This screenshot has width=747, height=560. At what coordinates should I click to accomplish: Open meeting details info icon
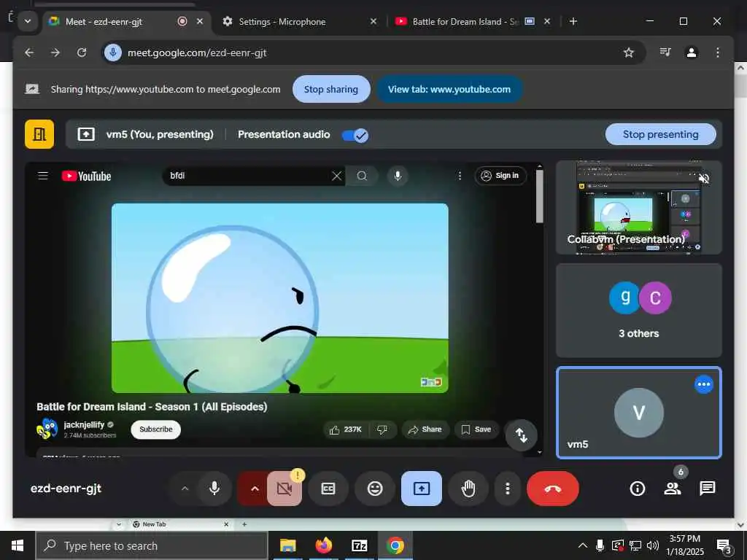638,488
